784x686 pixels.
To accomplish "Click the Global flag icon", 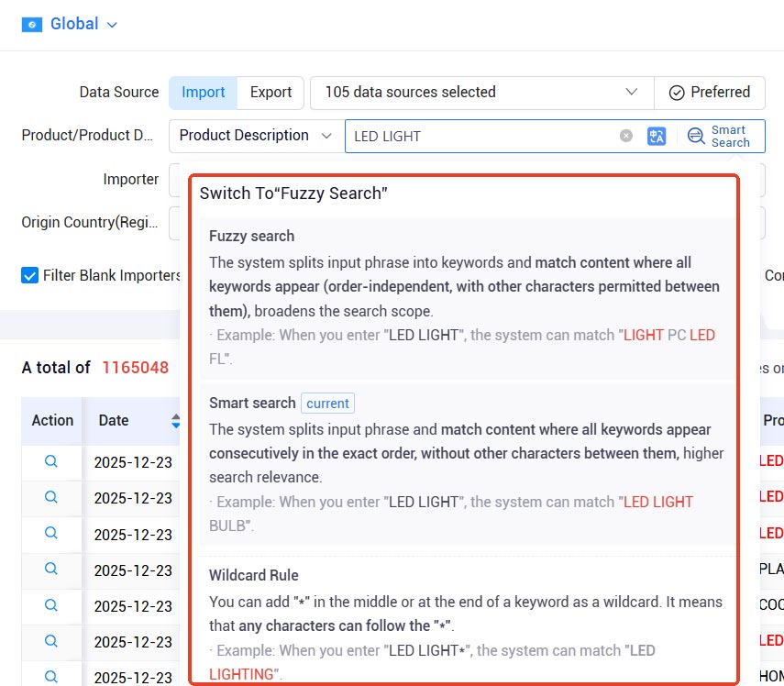I will point(31,25).
